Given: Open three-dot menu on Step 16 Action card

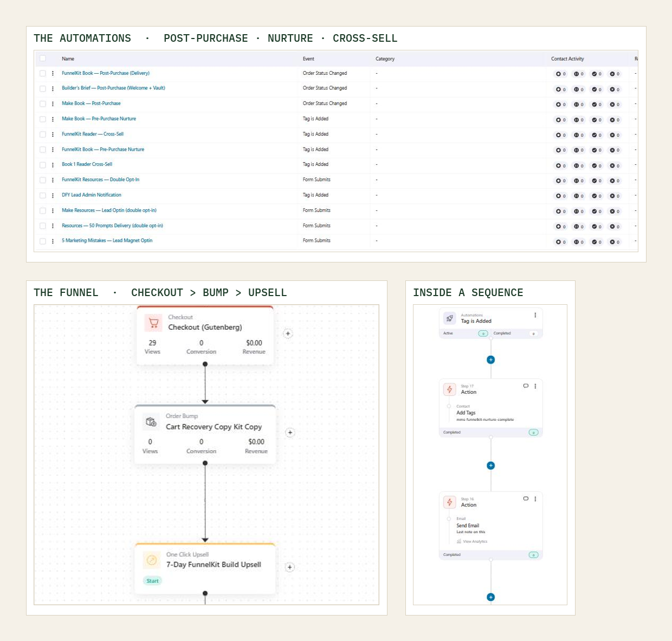Looking at the screenshot, I should point(535,499).
